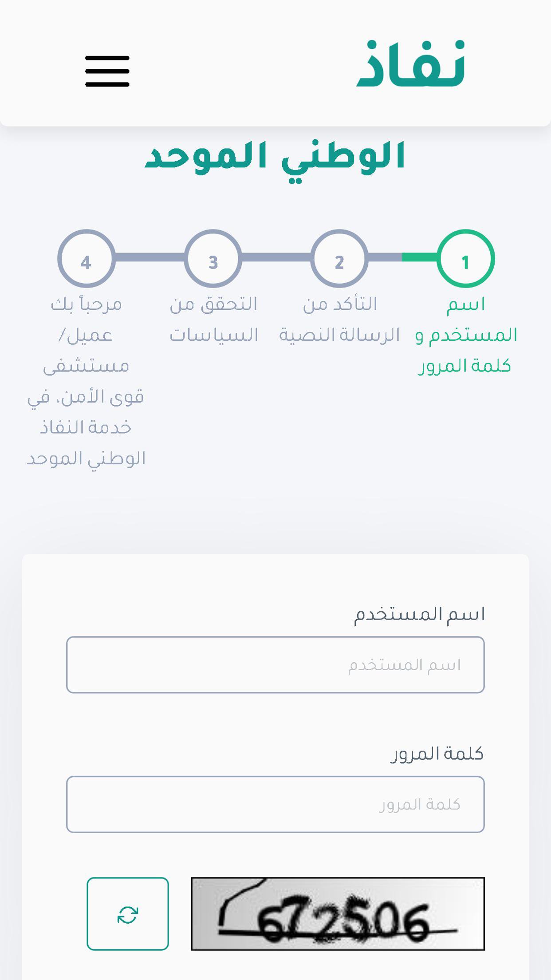
Task: Click progress line between steps 3 and 4
Action: coord(150,257)
